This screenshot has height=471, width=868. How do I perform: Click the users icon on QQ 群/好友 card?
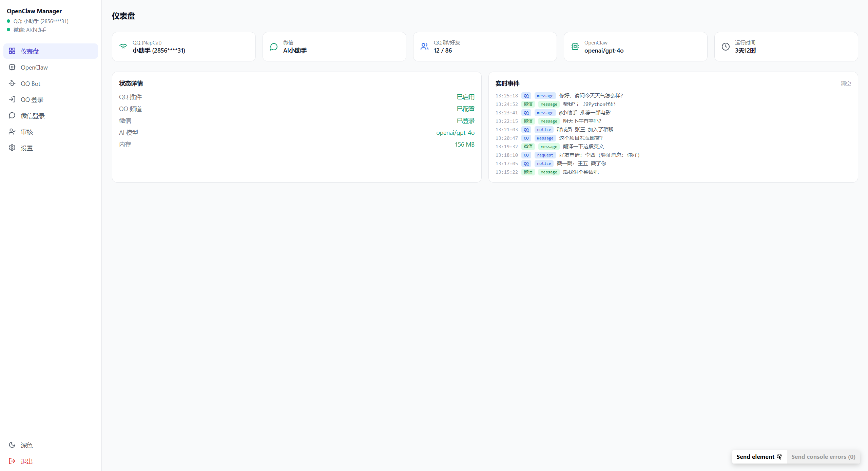pyautogui.click(x=424, y=47)
